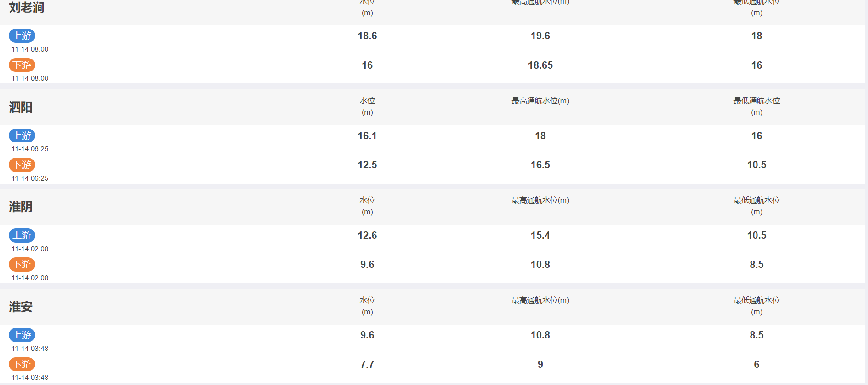Click the 淮安 station heading
Image resolution: width=868 pixels, height=385 pixels.
21,307
